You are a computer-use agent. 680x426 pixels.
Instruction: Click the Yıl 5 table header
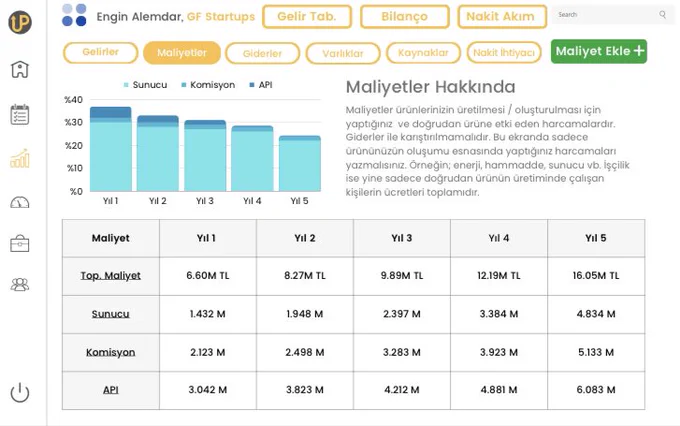coord(596,238)
